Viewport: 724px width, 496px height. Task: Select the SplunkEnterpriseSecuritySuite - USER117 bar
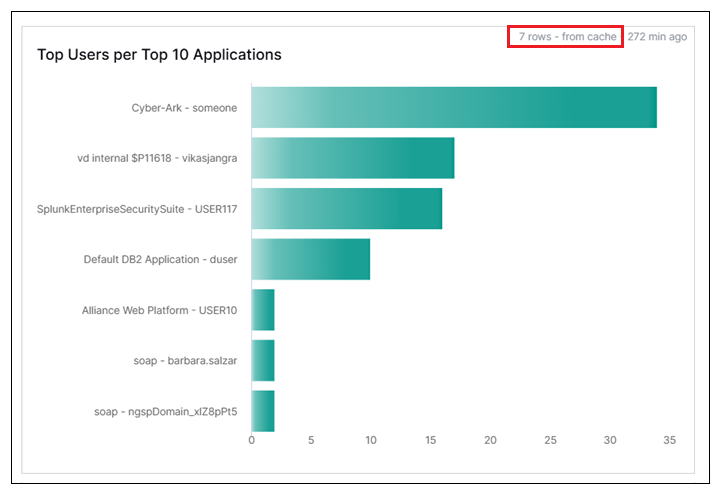(x=347, y=208)
